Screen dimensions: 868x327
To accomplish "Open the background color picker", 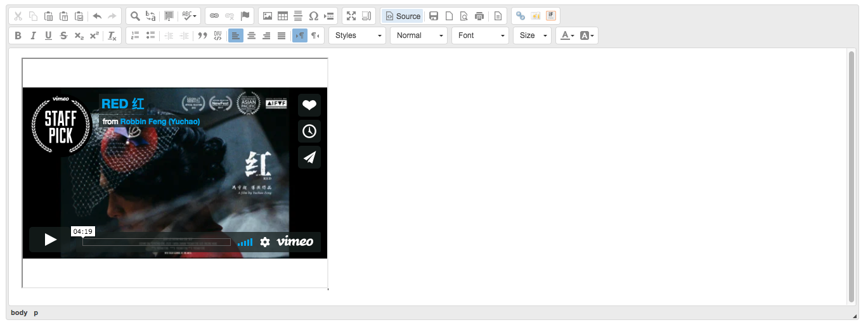I will coord(587,35).
